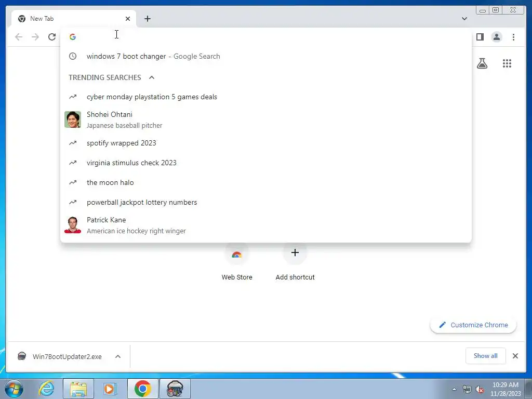Close the downloads bar
This screenshot has height=399, width=532.
pyautogui.click(x=515, y=356)
